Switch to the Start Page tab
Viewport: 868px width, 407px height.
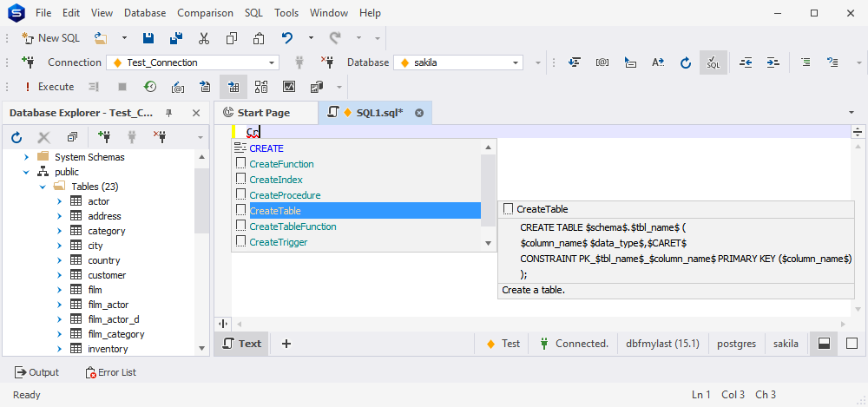[265, 113]
